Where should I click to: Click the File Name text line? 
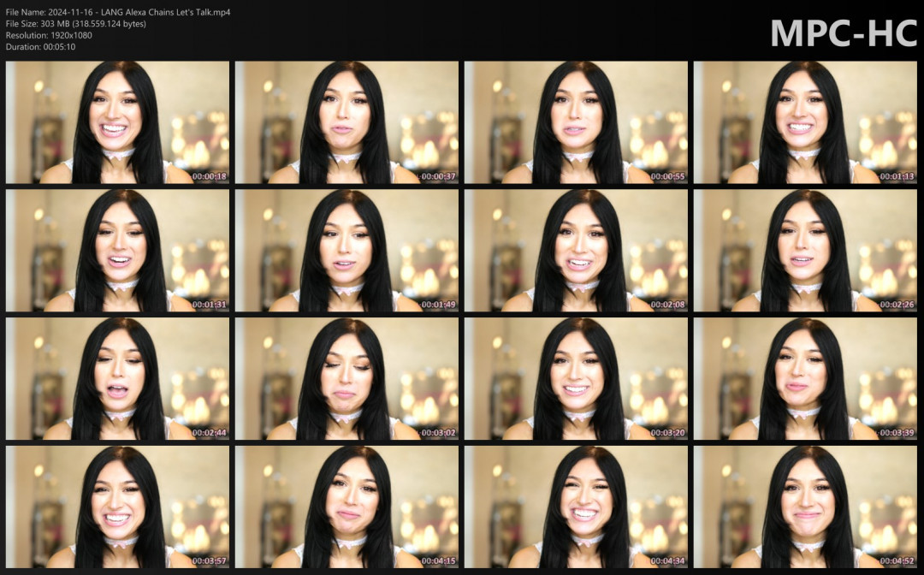coord(117,12)
